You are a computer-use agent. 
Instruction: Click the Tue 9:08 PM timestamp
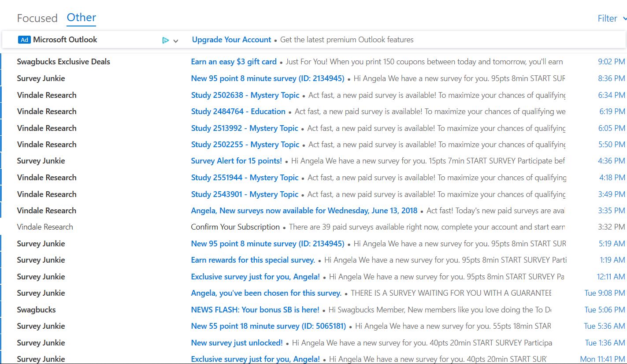point(605,293)
